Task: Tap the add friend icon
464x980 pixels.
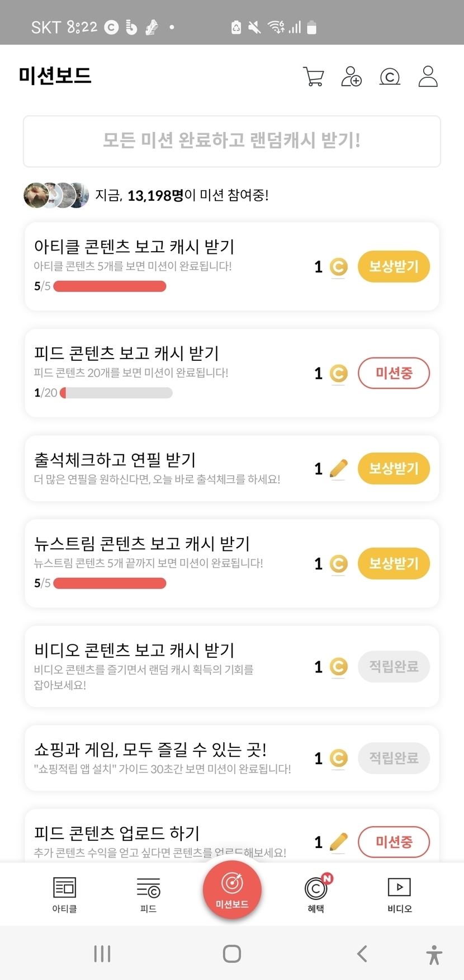Action: [x=352, y=77]
